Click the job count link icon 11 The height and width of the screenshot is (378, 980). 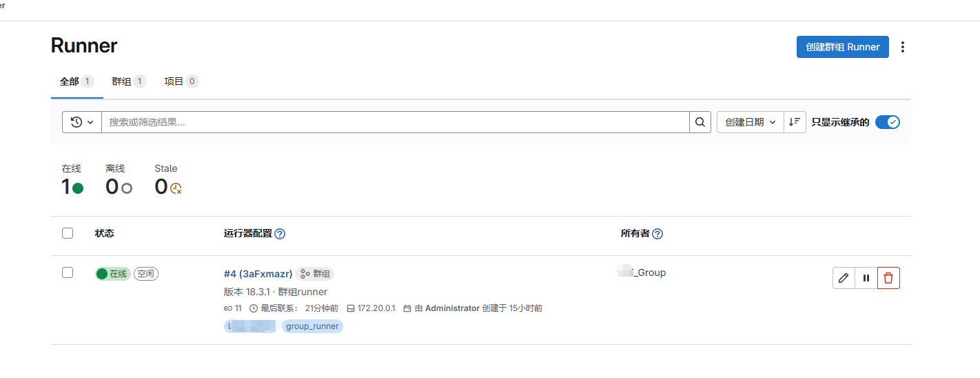coord(228,308)
